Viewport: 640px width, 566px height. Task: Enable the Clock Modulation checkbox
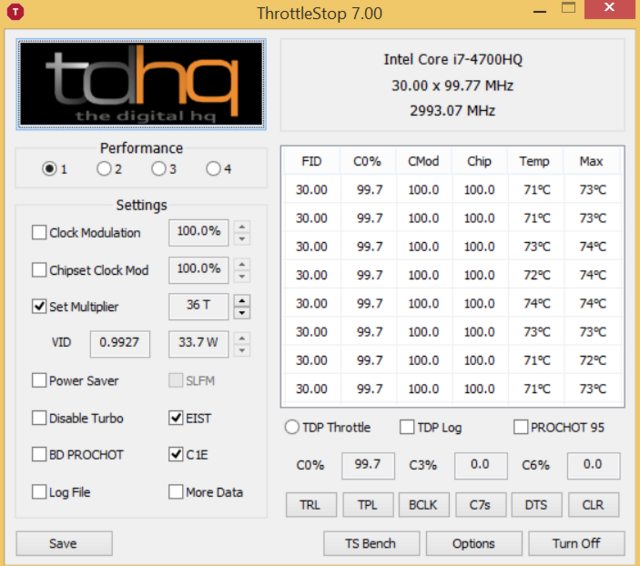click(x=39, y=233)
